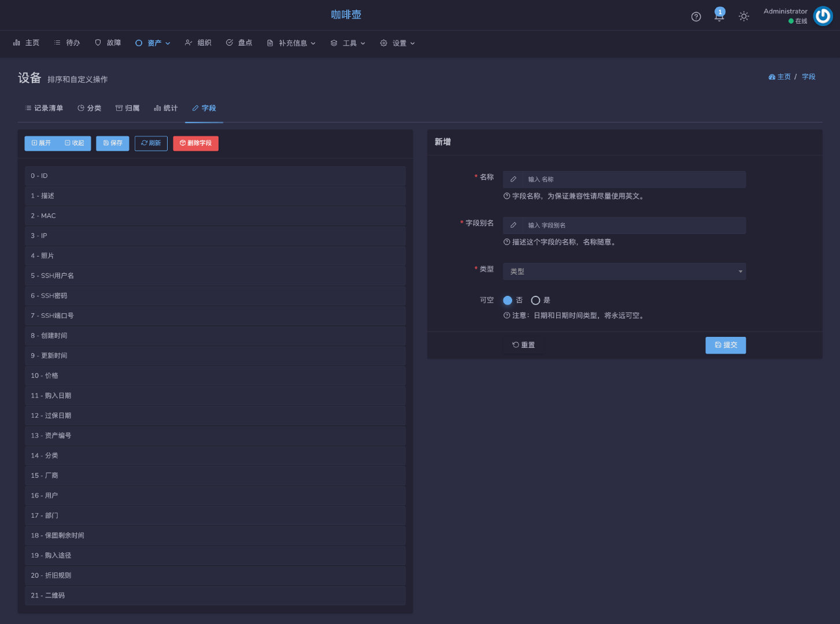840x624 pixels.
Task: Click the layers icon next to 工具
Action: click(334, 43)
